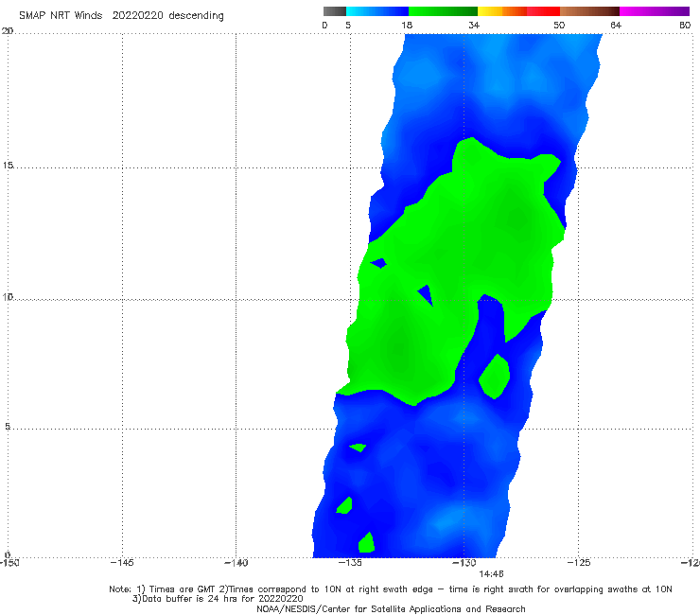Click the yellow segment of the color bar
Image resolution: width=700 pixels, height=615 pixels.
point(490,11)
